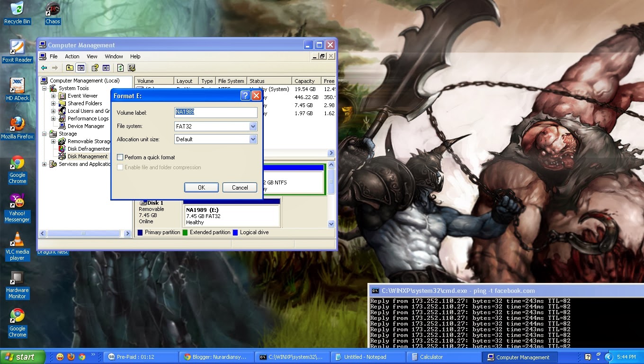The width and height of the screenshot is (644, 364).
Task: Select Disk Management in the tree
Action: tap(88, 156)
